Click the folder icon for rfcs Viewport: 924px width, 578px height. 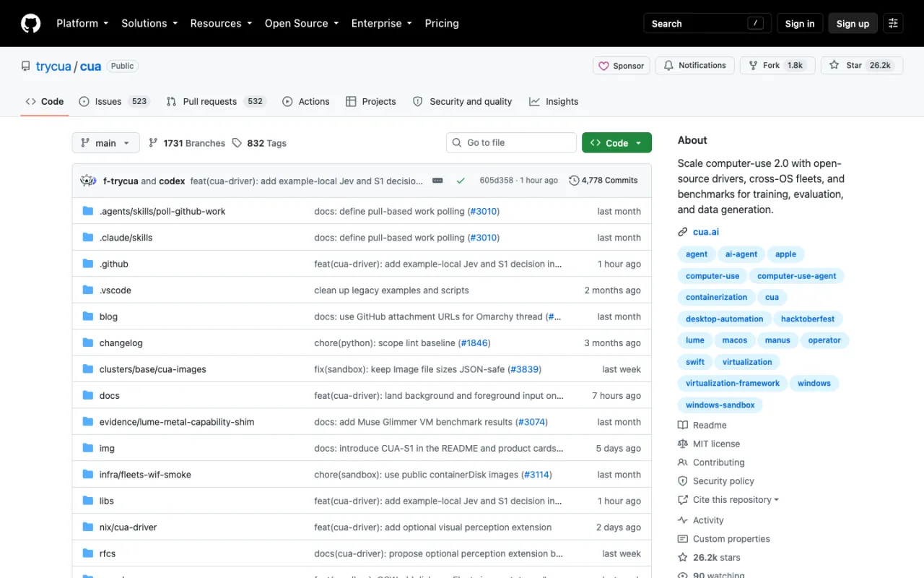88,553
